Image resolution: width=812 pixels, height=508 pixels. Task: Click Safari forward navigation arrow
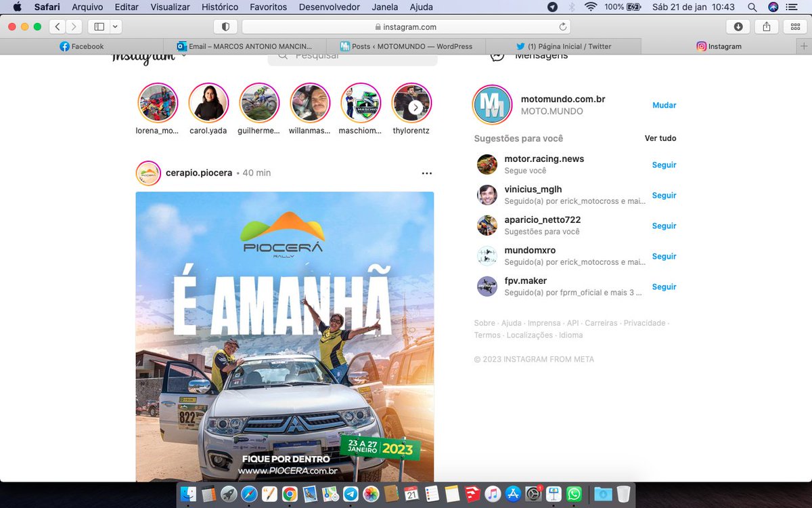click(74, 26)
